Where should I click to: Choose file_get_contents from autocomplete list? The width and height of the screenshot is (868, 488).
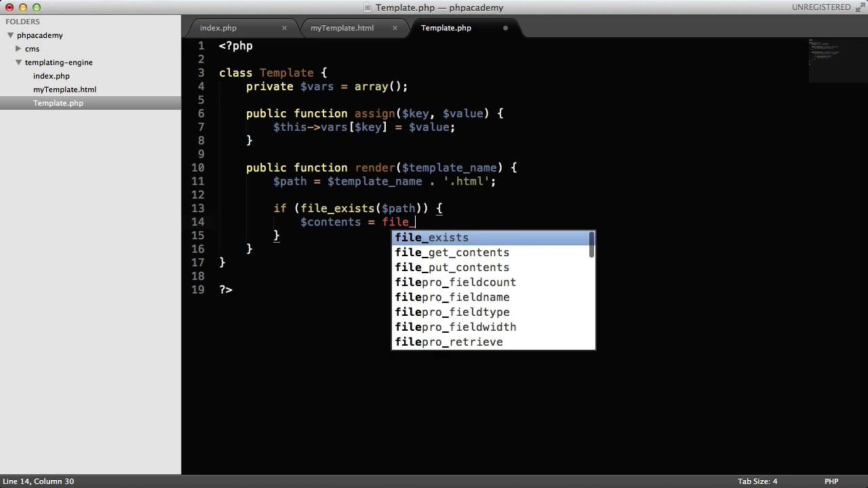pos(490,252)
